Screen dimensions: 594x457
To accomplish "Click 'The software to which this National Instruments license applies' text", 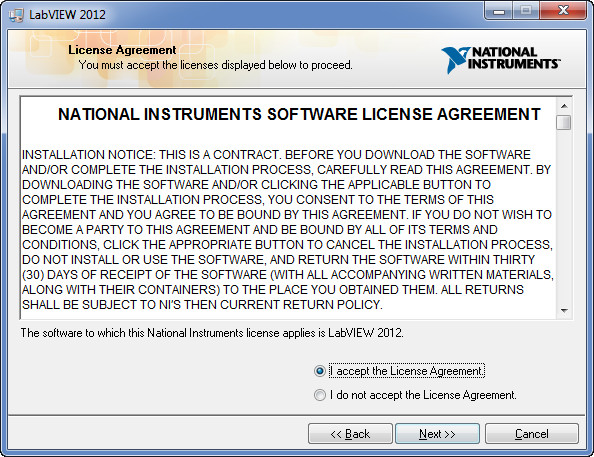I will pos(212,333).
